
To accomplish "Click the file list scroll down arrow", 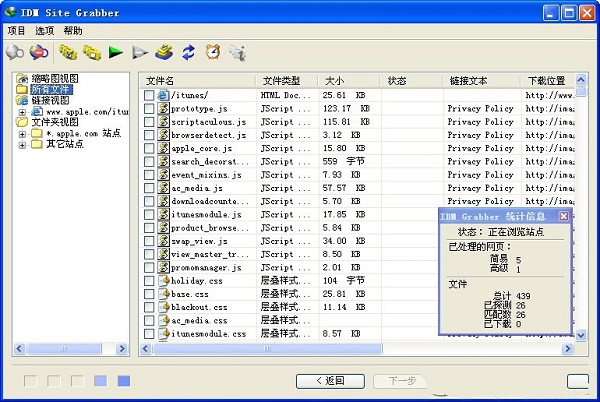I will (x=581, y=335).
